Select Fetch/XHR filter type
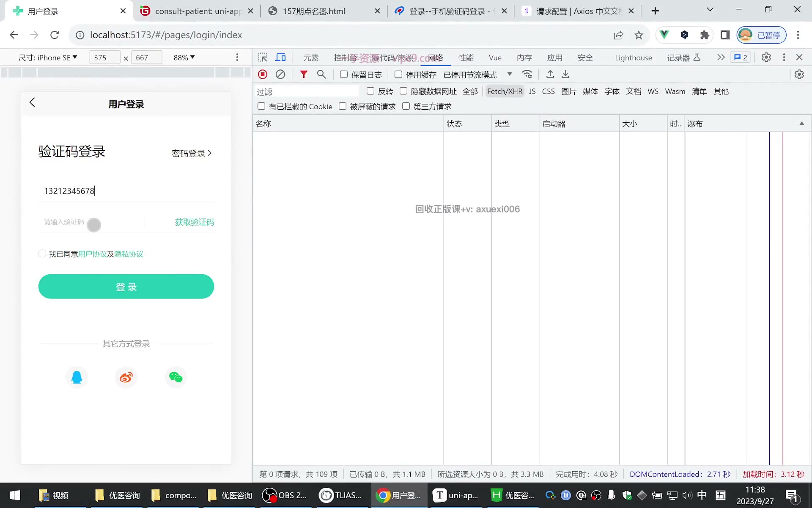Image resolution: width=812 pixels, height=508 pixels. [x=505, y=91]
